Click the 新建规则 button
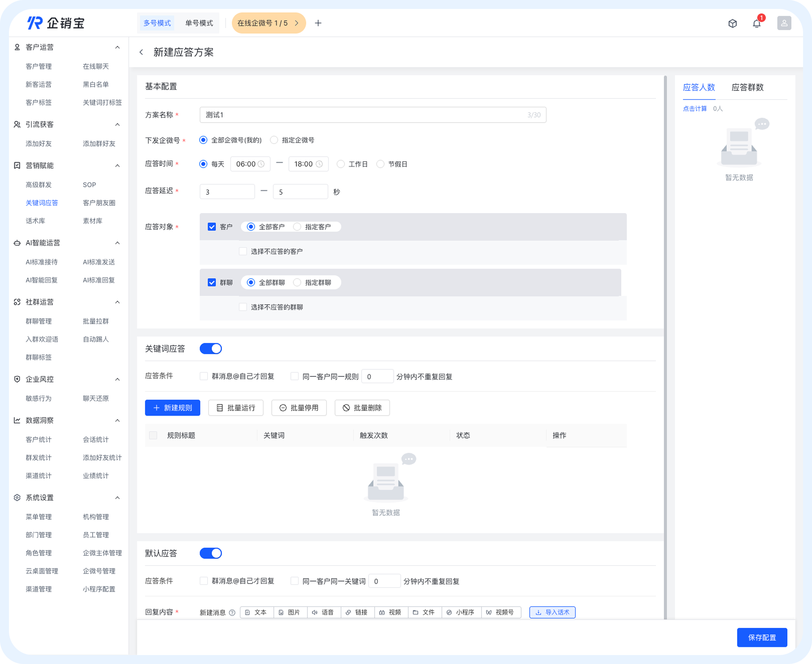Image resolution: width=812 pixels, height=664 pixels. [x=172, y=408]
